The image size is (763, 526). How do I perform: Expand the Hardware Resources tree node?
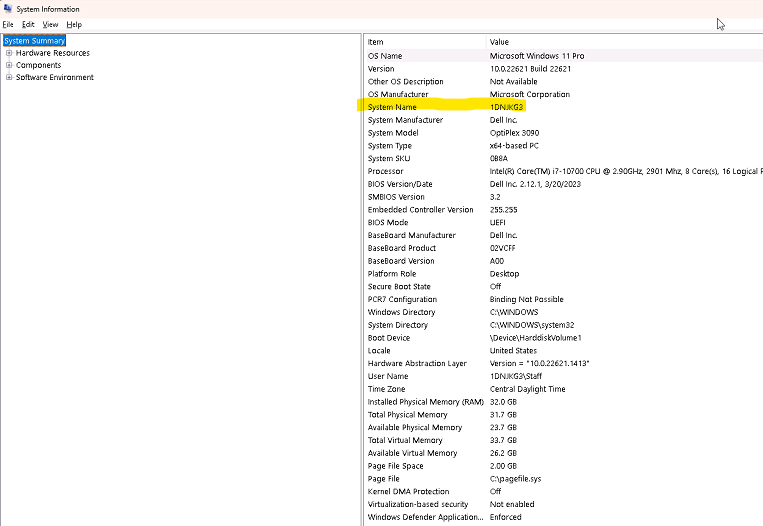[9, 53]
